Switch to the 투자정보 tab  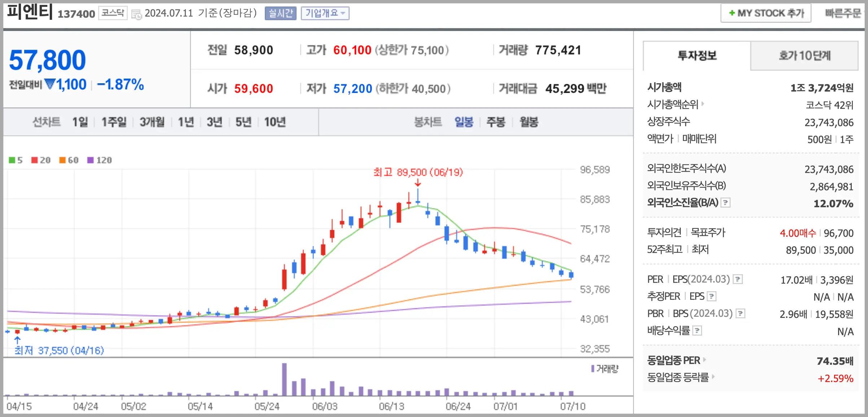697,56
